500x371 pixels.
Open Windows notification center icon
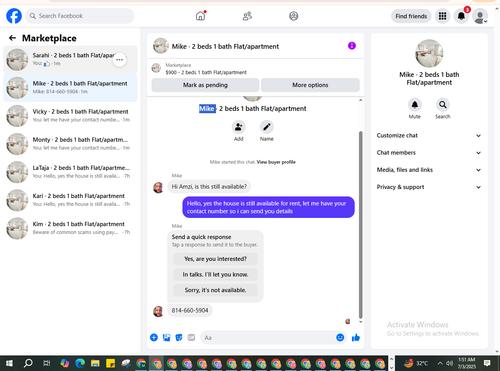pos(487,363)
